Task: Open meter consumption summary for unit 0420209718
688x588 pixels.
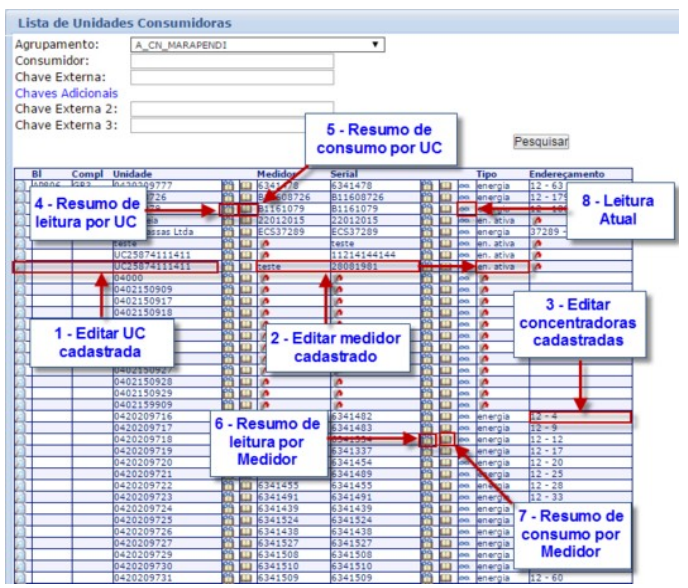Action: tap(446, 439)
